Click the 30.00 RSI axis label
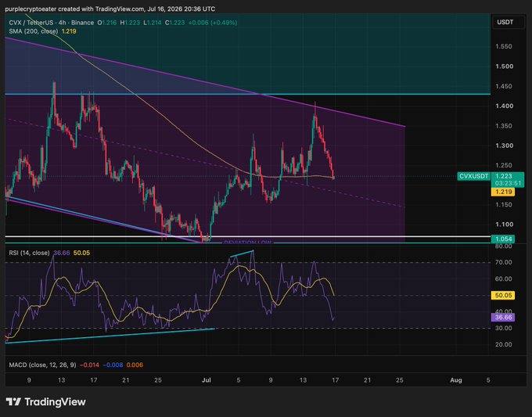 504,328
